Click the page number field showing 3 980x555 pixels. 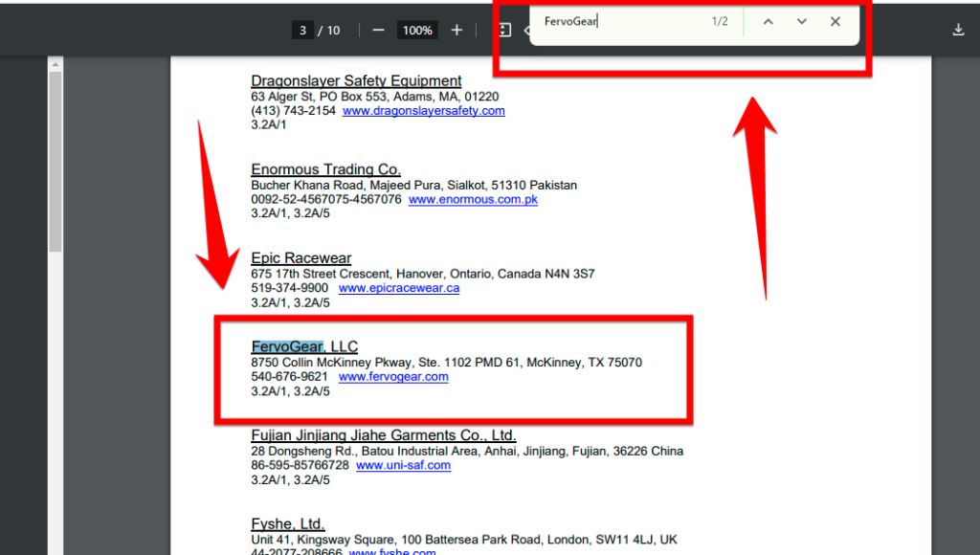302,30
